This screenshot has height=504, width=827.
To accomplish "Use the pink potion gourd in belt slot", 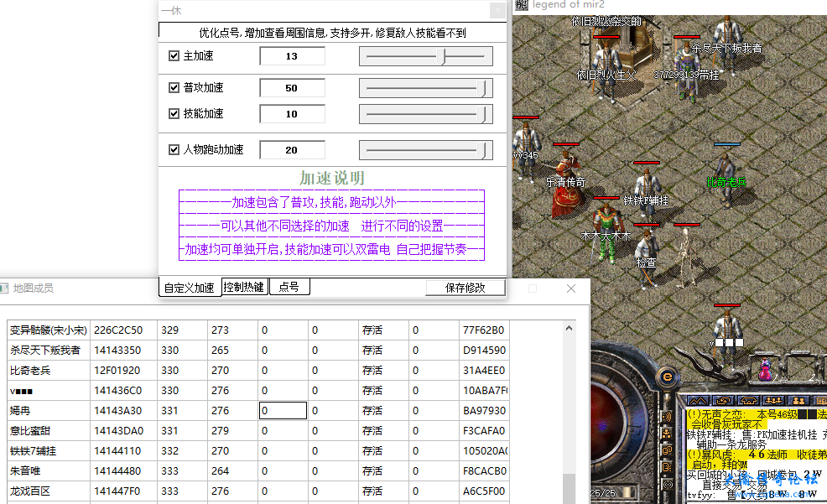I will pyautogui.click(x=764, y=369).
